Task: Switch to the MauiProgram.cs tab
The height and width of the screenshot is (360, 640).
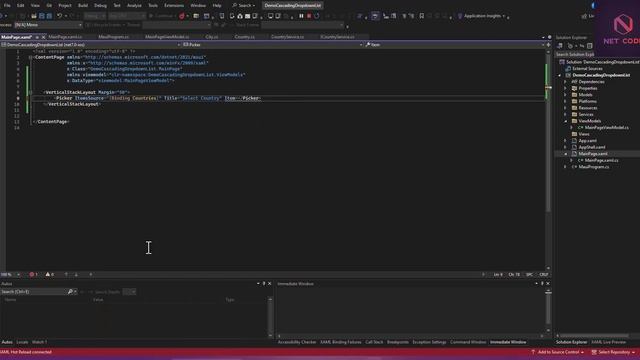Action: click(113, 37)
